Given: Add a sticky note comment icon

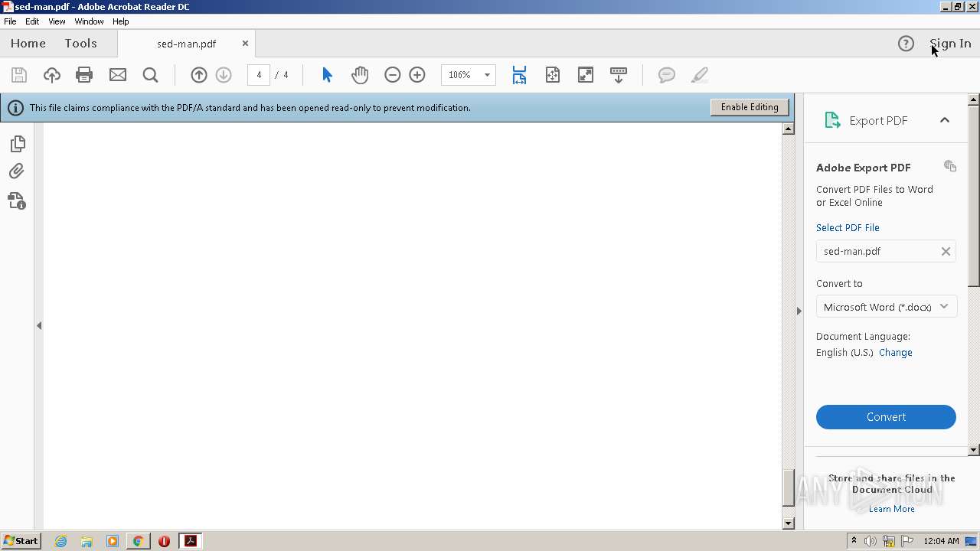Looking at the screenshot, I should tap(667, 75).
